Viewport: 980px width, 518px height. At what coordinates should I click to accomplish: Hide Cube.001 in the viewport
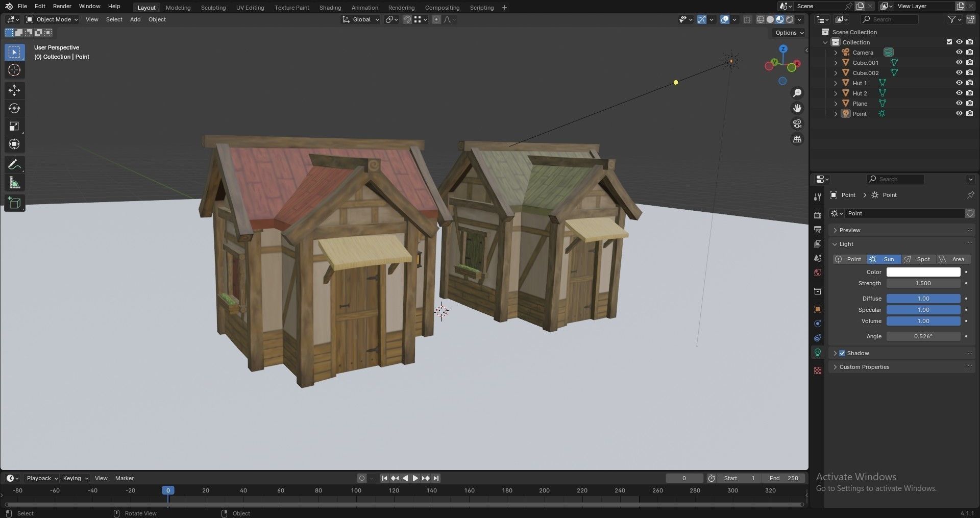(959, 62)
